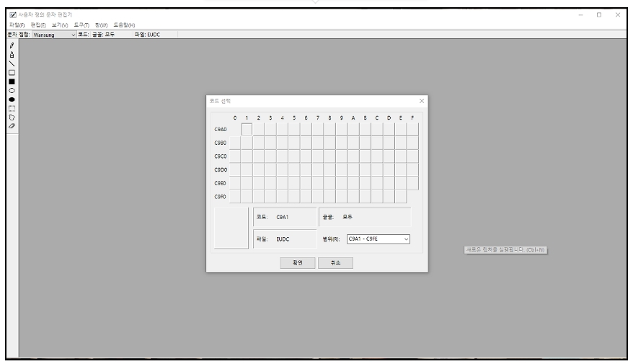Open the 보기(V) menu
This screenshot has height=364, width=633.
(60, 25)
